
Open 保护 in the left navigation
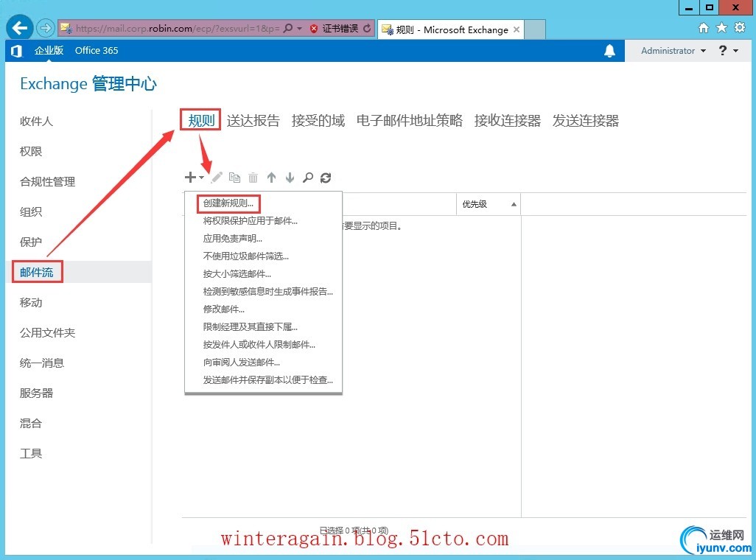tap(30, 242)
